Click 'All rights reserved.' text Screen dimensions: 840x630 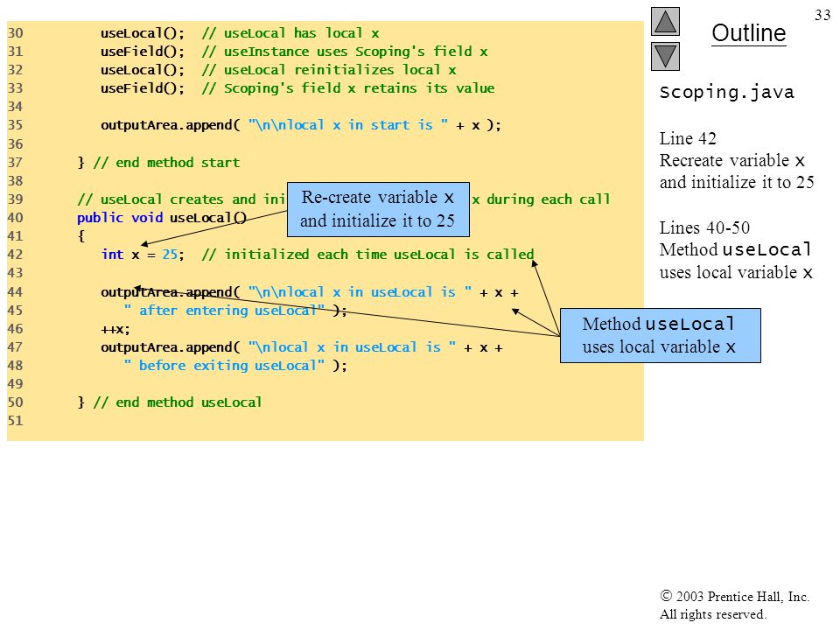point(712,614)
